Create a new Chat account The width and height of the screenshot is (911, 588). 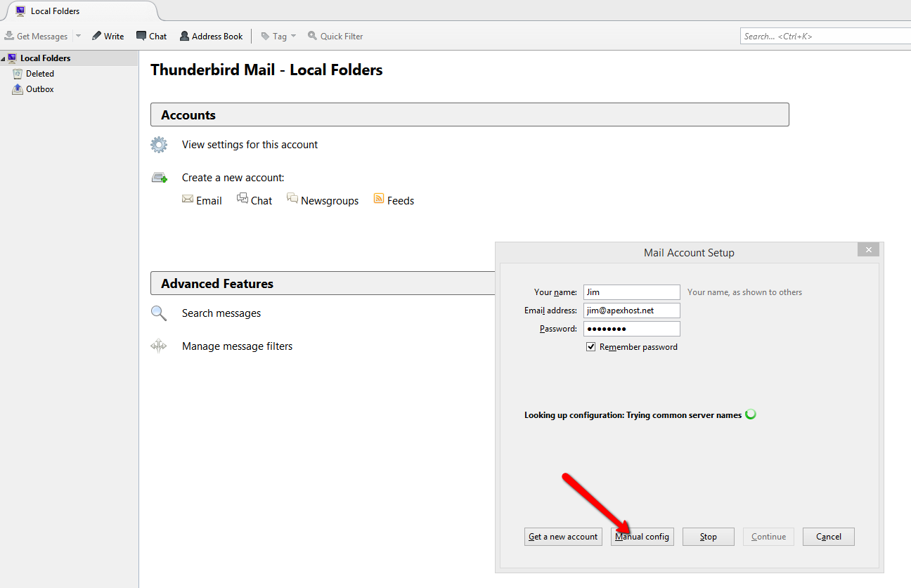click(261, 201)
